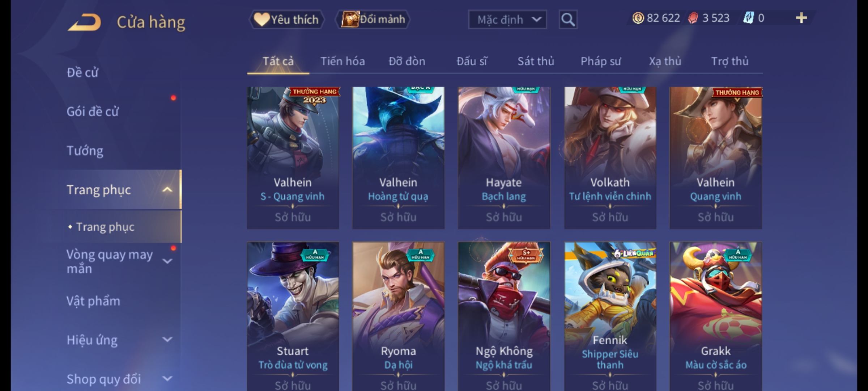The height and width of the screenshot is (391, 868).
Task: Tap the blue voucher currency icon
Action: 748,18
